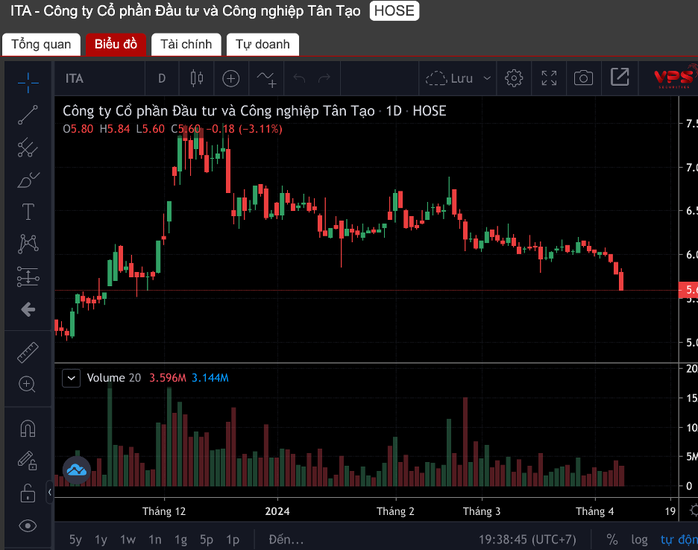Toggle log scale mode
Screen dimensions: 698x550
(x=639, y=540)
